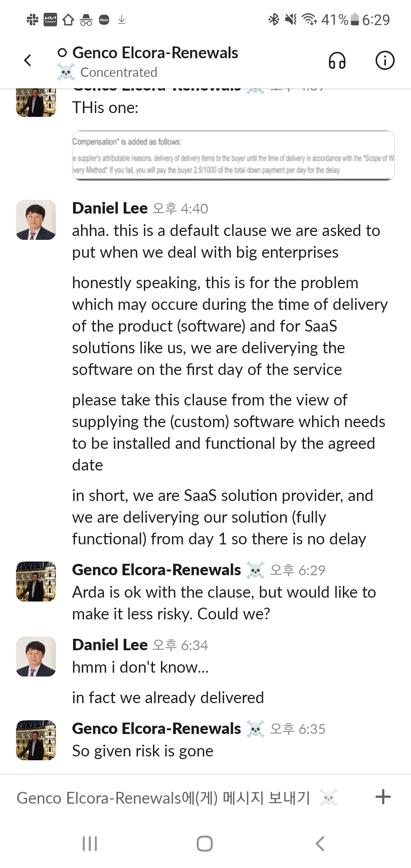411x868 pixels.
Task: Tap Daniel Lee's name at 6:34 message
Action: pos(110,645)
